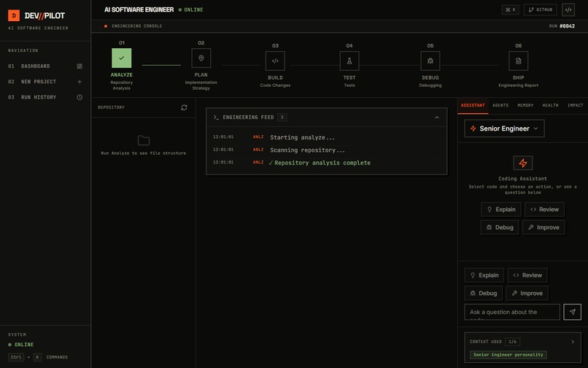Click the Engineering Console label
588x368 pixels.
[x=137, y=26]
